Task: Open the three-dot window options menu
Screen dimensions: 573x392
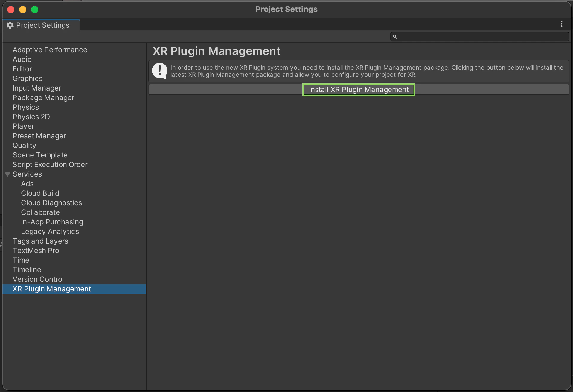Action: coord(561,24)
